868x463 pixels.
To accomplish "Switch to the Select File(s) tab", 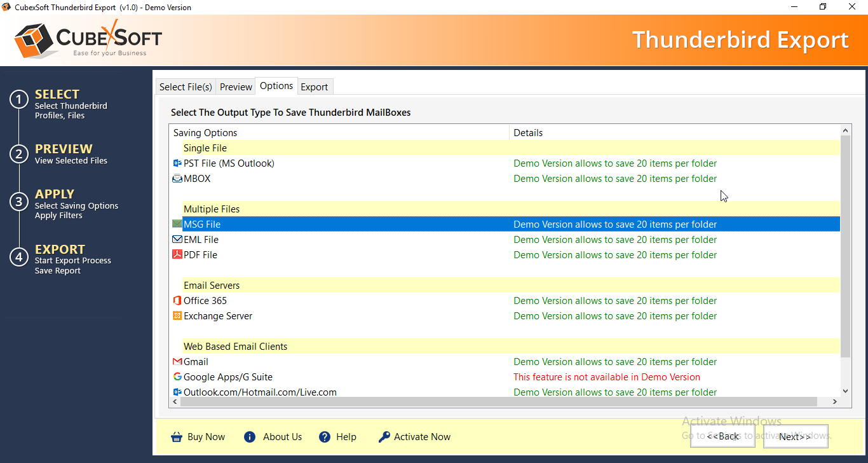I will pyautogui.click(x=186, y=87).
